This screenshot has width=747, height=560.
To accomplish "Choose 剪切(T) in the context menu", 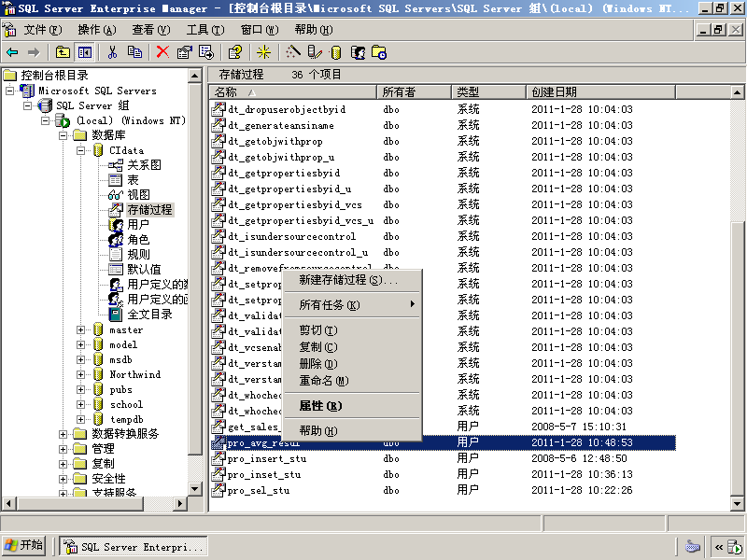I will pos(352,330).
